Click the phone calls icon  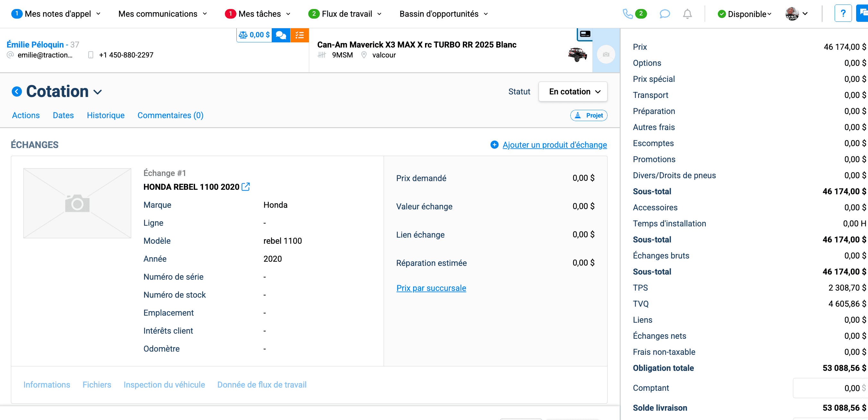[x=627, y=14]
